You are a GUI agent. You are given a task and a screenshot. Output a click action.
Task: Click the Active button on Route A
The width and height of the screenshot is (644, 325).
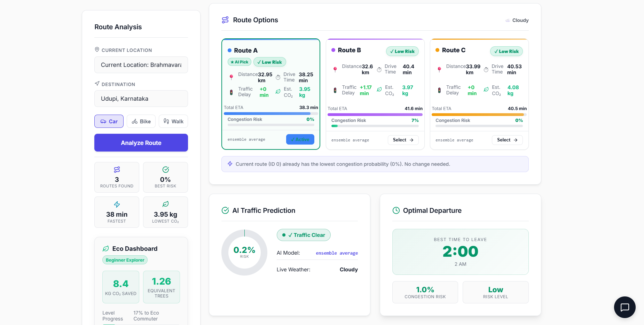(300, 139)
